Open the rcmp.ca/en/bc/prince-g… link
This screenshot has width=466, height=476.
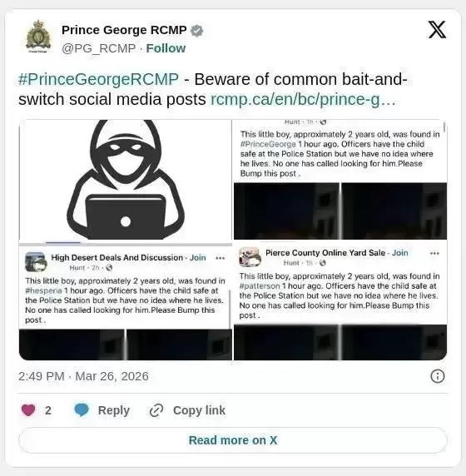303,99
